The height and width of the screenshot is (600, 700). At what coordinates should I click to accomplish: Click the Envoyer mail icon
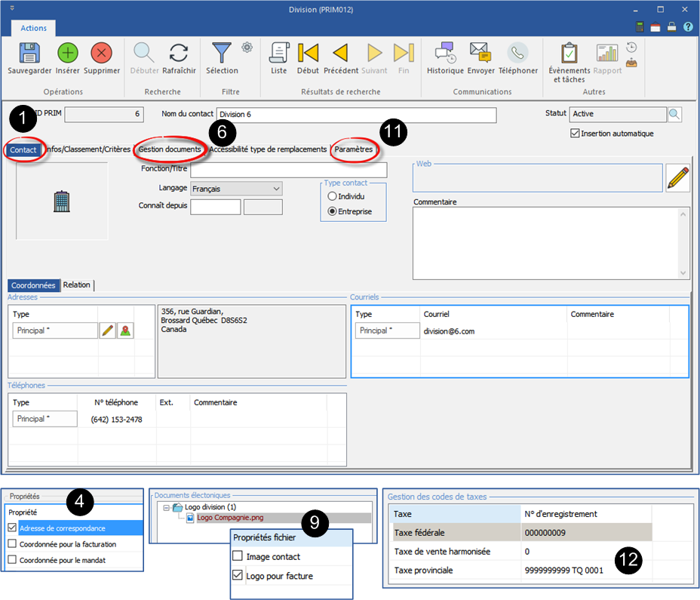coord(480,52)
